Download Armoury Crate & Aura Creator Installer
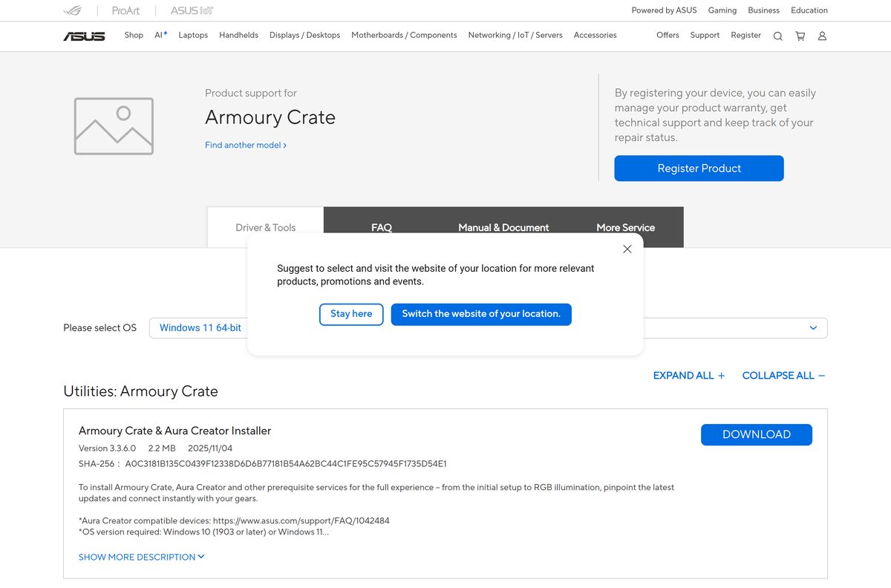The height and width of the screenshot is (588, 891). pyautogui.click(x=757, y=434)
